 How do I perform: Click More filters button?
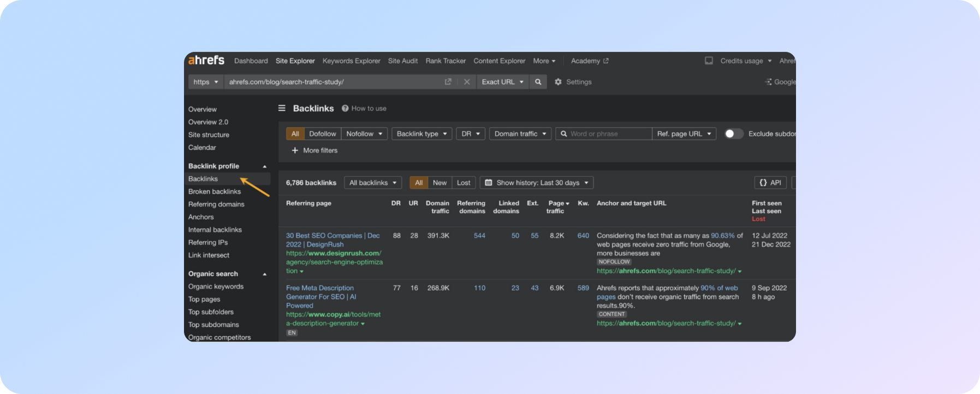[x=314, y=150]
